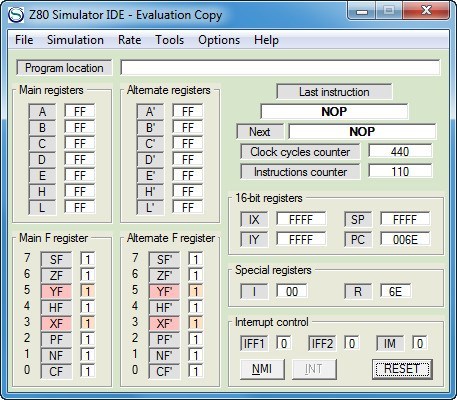457x400 pixels.
Task: Toggle the main CF flag bit value
Action: 88,371
